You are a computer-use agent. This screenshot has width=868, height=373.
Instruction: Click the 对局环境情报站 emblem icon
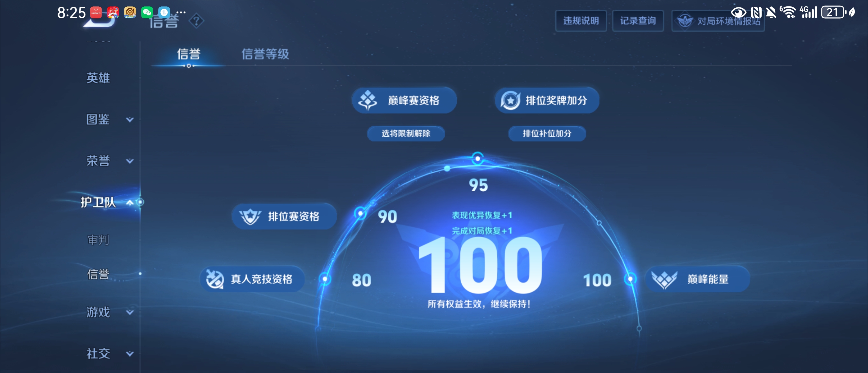coord(685,21)
